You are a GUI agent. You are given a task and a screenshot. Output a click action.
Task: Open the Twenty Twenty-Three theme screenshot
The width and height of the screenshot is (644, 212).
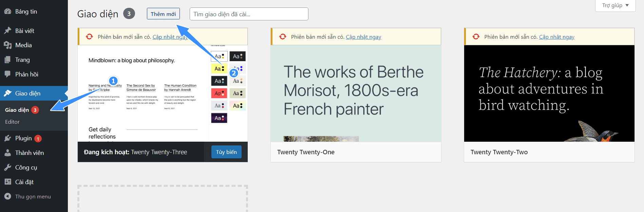(163, 93)
